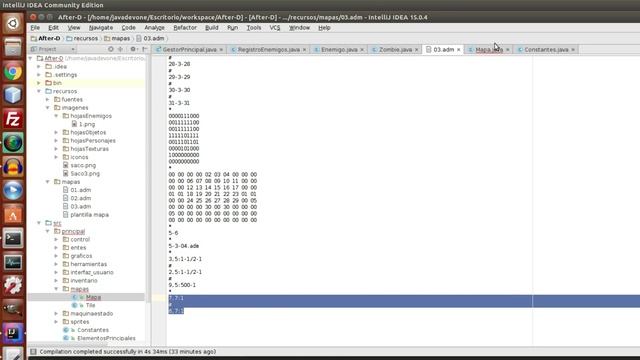Click the compilation completed status message
The height and width of the screenshot is (360, 640).
coord(128,351)
